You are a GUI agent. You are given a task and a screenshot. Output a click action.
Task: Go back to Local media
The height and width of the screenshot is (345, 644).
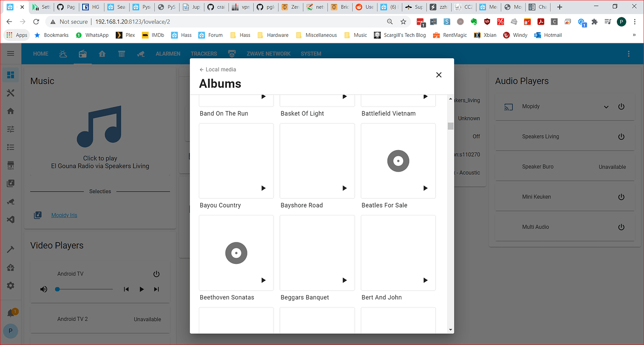(217, 69)
